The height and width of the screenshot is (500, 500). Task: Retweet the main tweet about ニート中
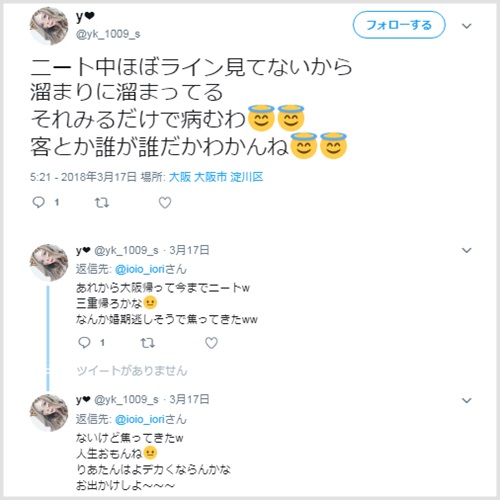click(102, 202)
